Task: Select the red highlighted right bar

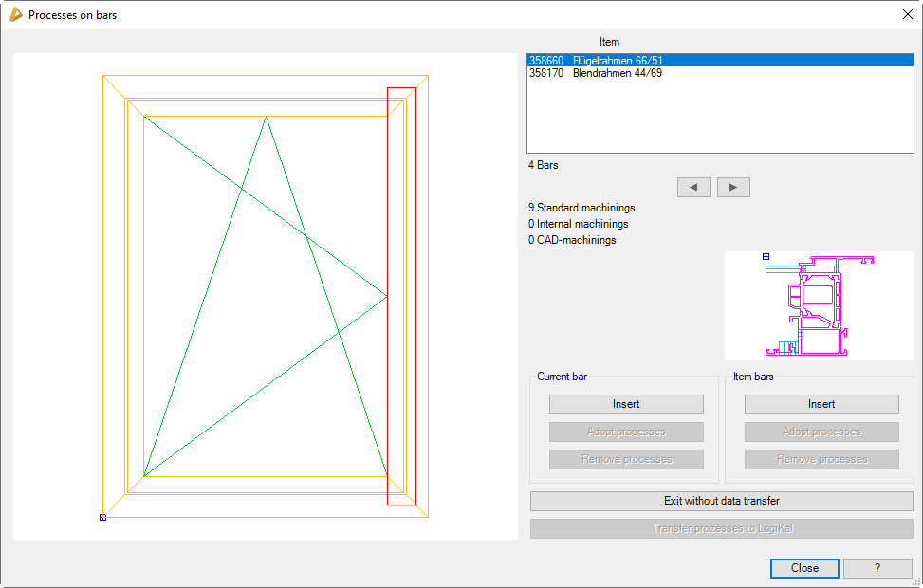Action: click(401, 296)
